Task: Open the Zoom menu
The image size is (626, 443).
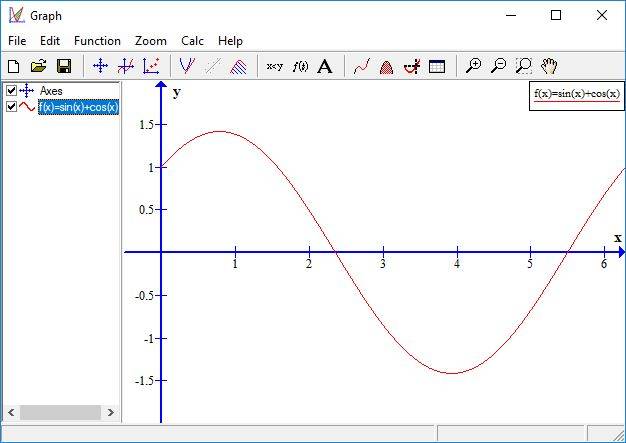Action: click(x=151, y=41)
